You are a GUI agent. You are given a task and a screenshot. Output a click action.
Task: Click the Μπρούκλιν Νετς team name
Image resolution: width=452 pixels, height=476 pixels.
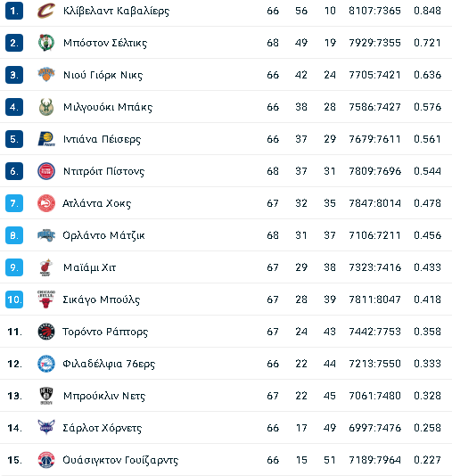104,396
